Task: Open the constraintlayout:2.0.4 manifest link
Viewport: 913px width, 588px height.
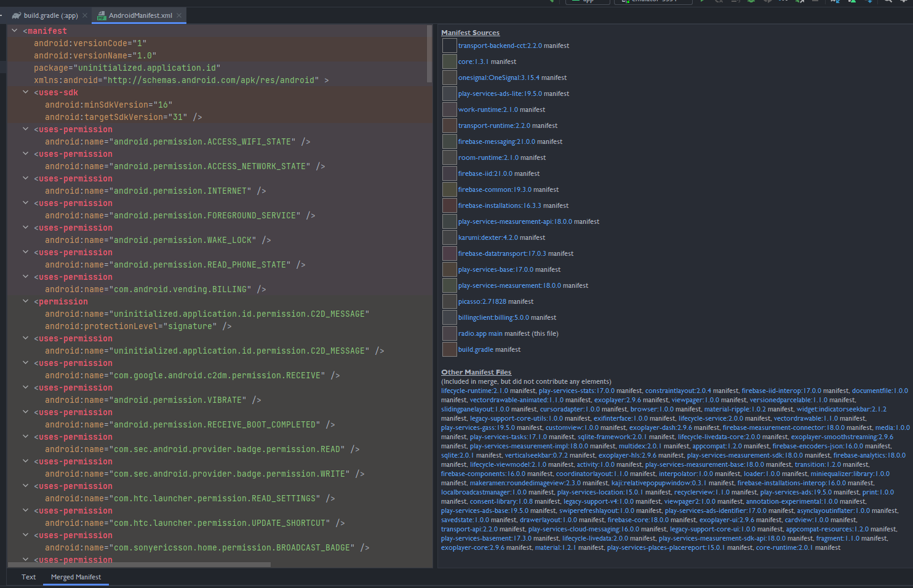Action: (678, 391)
